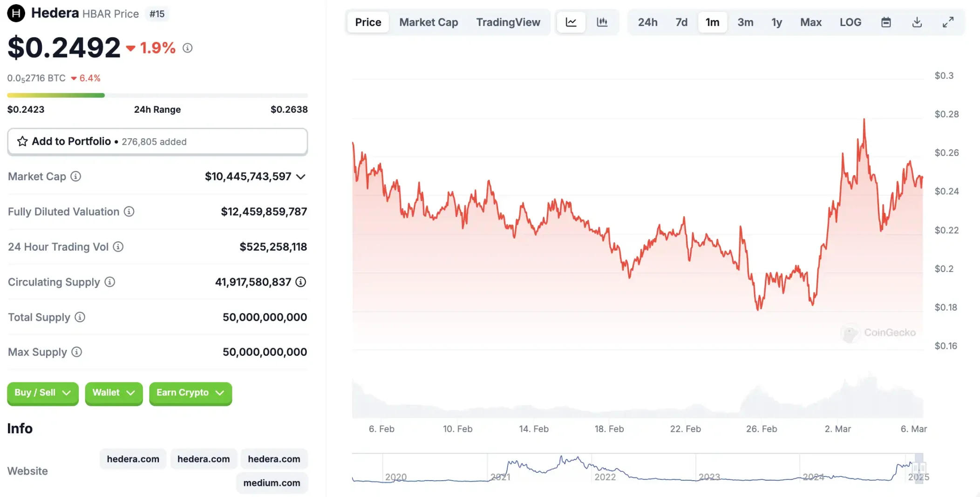This screenshot has width=980, height=497.
Task: Switch to the Market Cap tab
Action: (x=429, y=22)
